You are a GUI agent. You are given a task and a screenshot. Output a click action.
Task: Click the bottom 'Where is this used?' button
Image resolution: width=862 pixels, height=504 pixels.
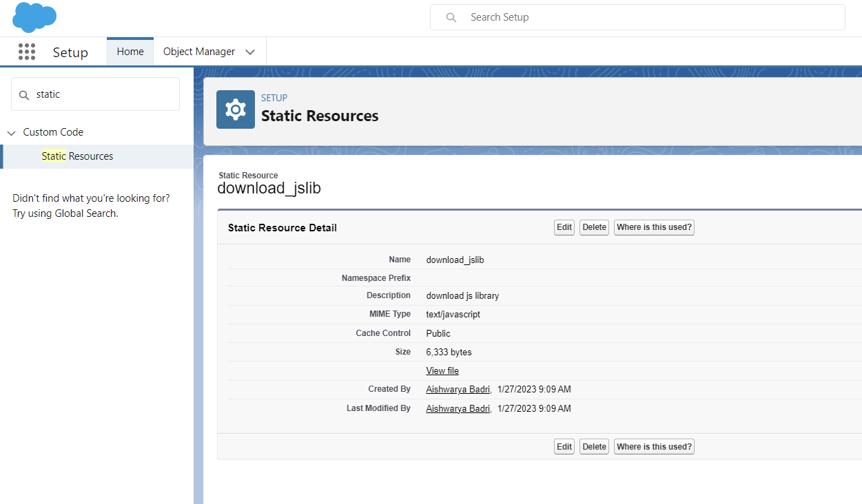[x=653, y=446]
